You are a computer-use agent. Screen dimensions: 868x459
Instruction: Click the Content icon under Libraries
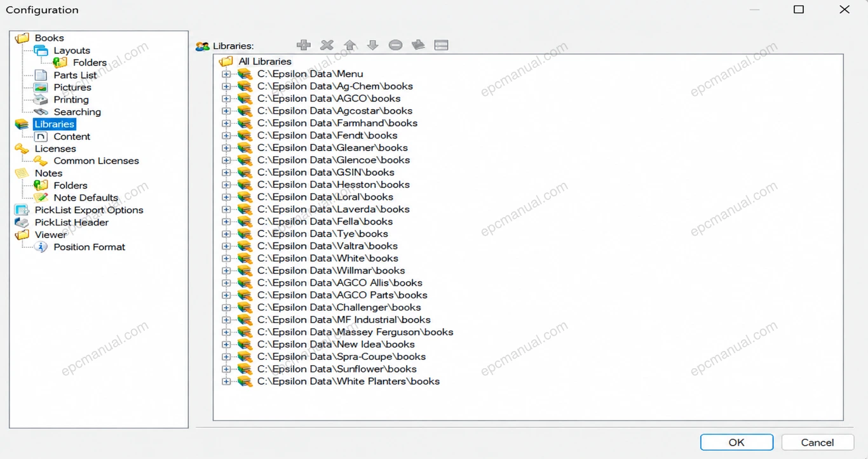[41, 136]
